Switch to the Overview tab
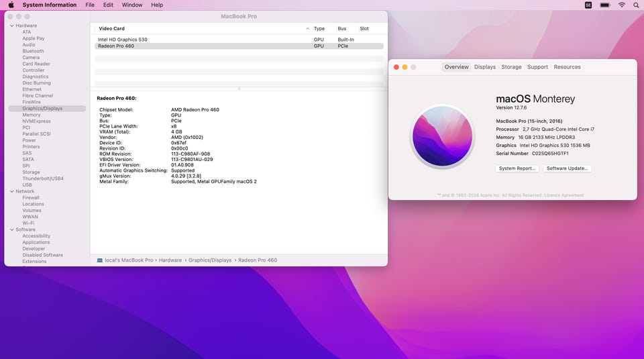 click(x=456, y=67)
